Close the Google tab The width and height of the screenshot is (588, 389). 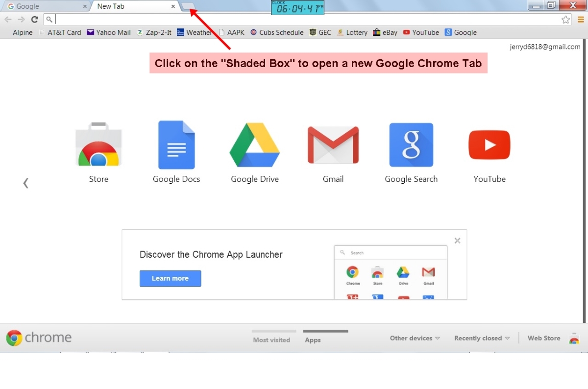85,7
